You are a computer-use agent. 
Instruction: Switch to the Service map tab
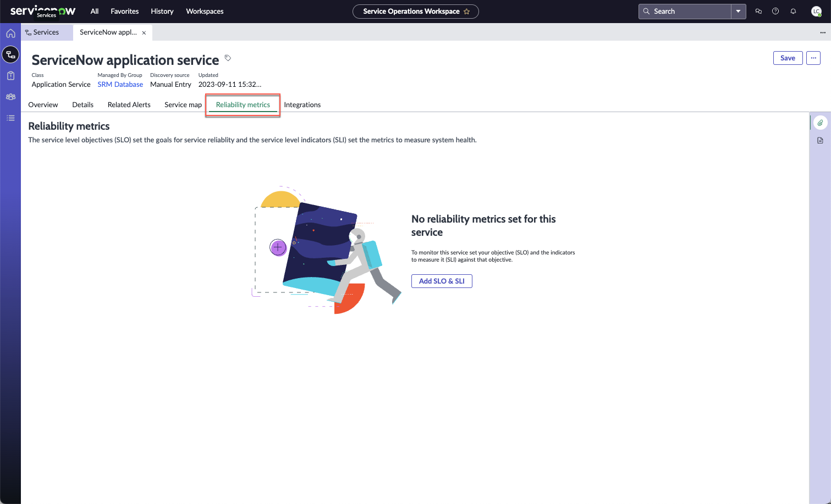183,104
